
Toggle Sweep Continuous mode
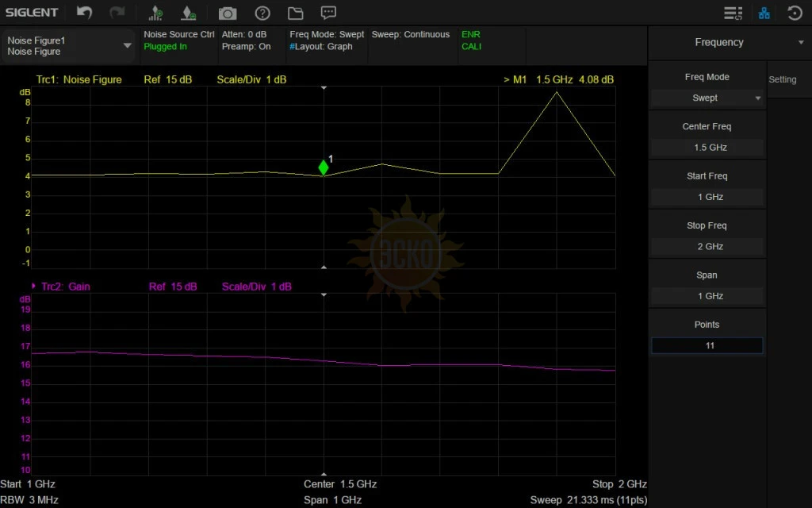tap(410, 35)
